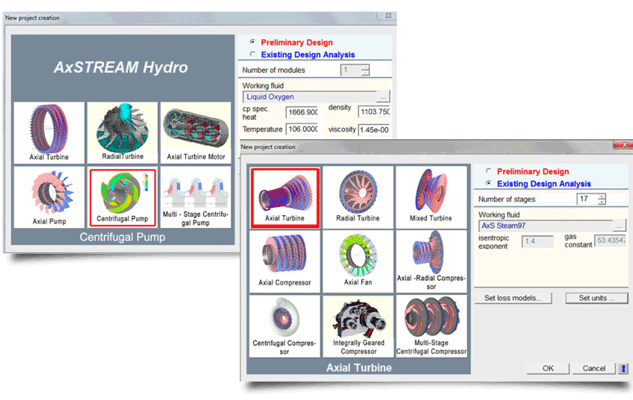
Task: Click the Cancel button
Action: coord(594,368)
